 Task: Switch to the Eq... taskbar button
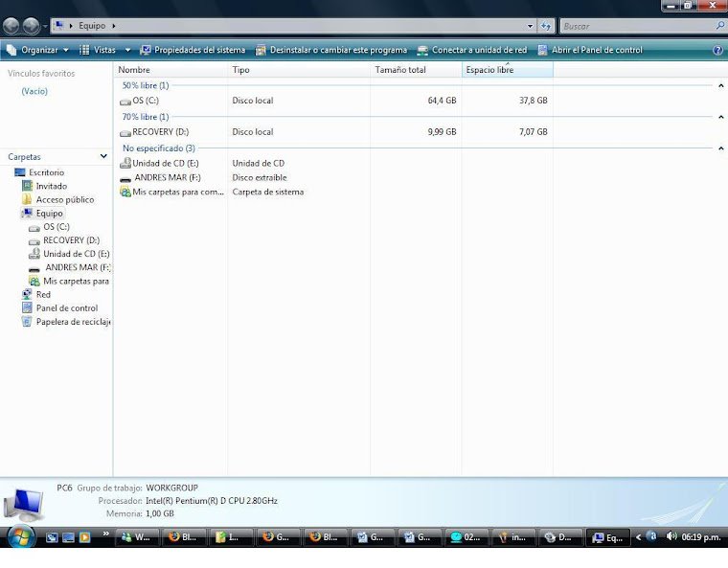pyautogui.click(x=608, y=537)
